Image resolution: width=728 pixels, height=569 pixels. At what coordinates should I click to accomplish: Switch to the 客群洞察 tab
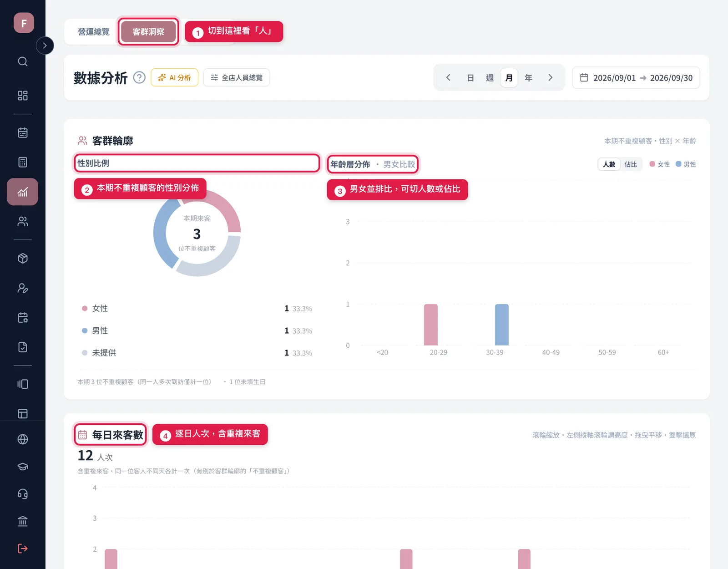pos(148,32)
